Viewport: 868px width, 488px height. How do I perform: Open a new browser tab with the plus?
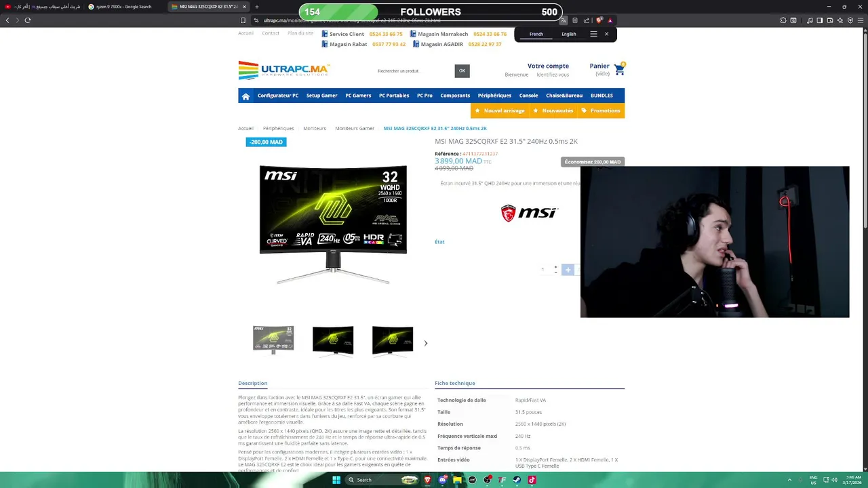256,7
